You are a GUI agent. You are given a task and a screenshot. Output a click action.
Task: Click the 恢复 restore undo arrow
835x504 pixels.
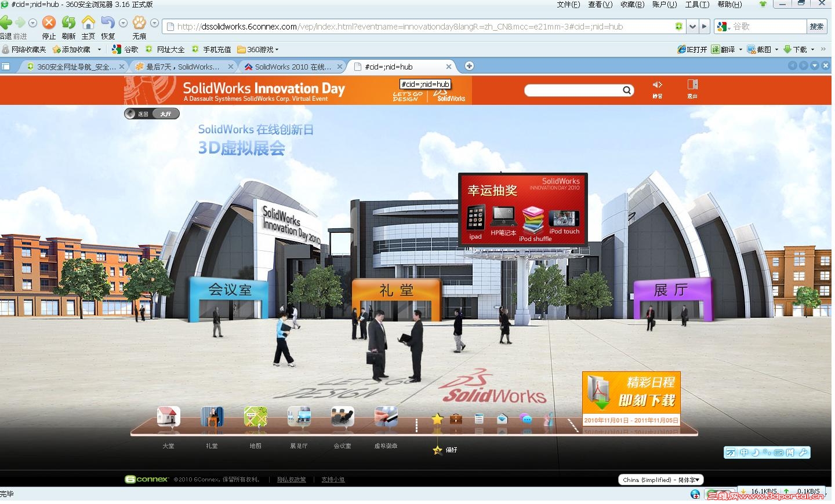(x=108, y=27)
